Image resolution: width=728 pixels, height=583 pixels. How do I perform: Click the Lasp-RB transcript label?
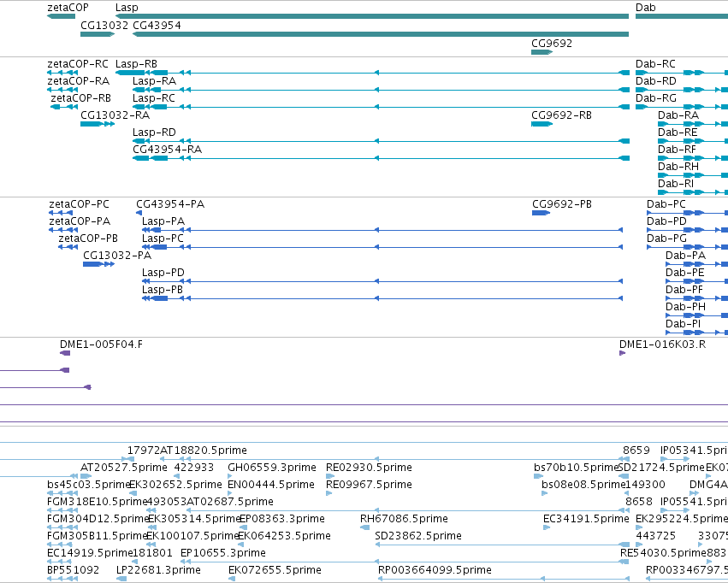136,63
